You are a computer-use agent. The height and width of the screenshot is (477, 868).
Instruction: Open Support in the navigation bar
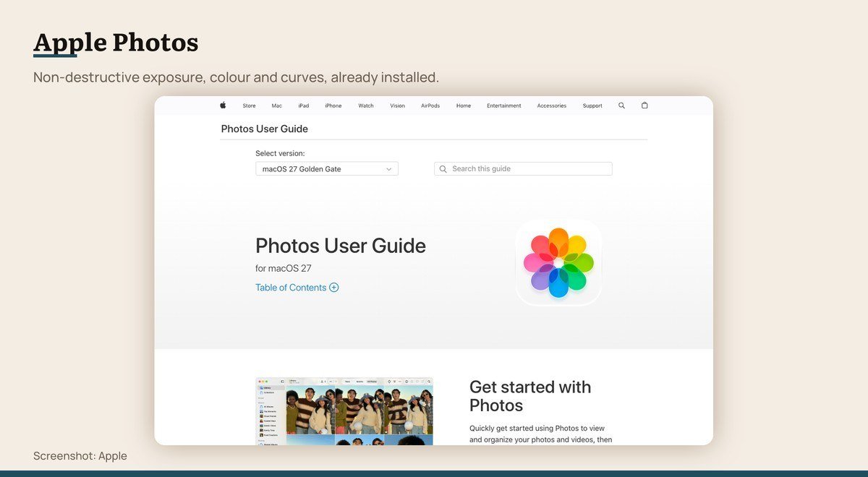[592, 106]
